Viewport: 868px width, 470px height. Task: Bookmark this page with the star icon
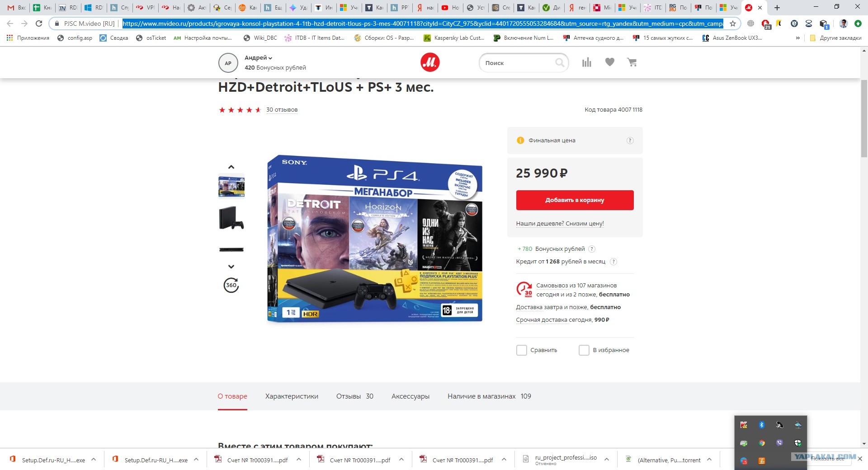[733, 23]
